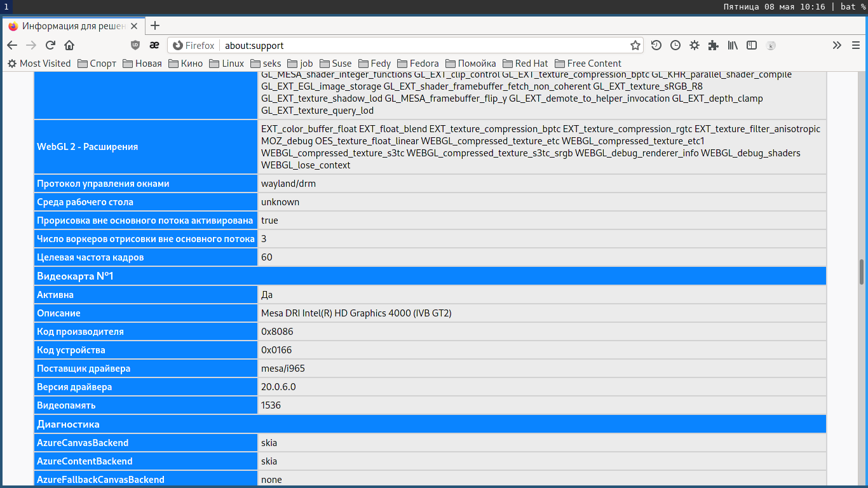868x488 pixels.
Task: Click vendor code '0x8086'
Action: (x=277, y=332)
